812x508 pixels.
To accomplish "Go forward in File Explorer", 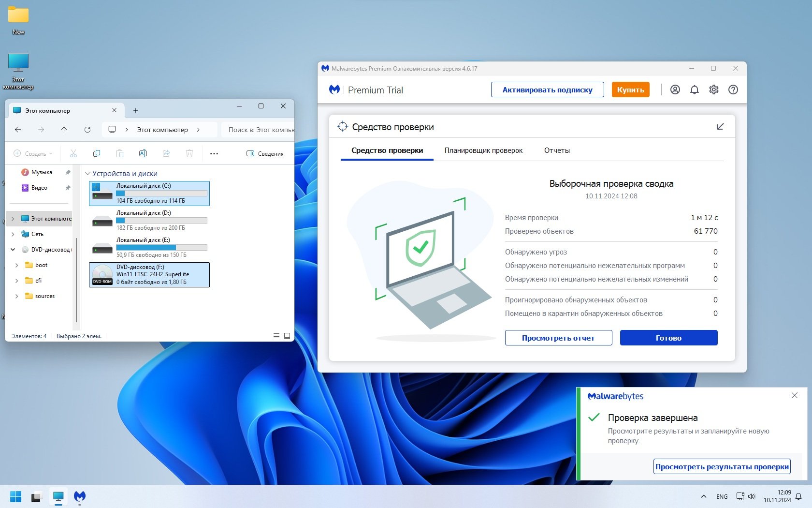I will pos(41,130).
